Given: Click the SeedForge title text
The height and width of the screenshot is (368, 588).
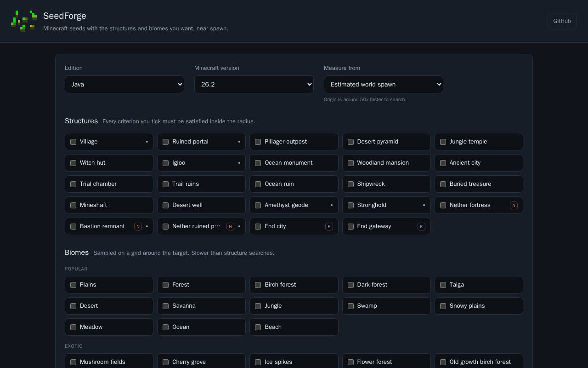Looking at the screenshot, I should [x=65, y=16].
